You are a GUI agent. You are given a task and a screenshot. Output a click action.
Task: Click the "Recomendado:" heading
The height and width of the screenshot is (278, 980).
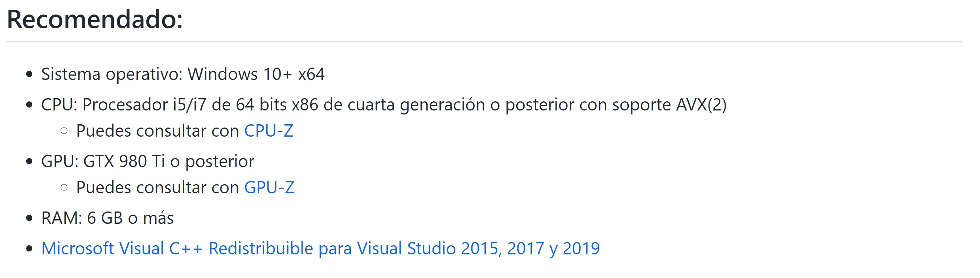point(95,19)
